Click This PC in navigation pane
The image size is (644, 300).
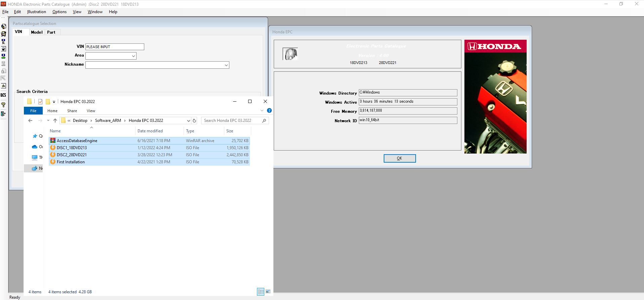pos(35,158)
